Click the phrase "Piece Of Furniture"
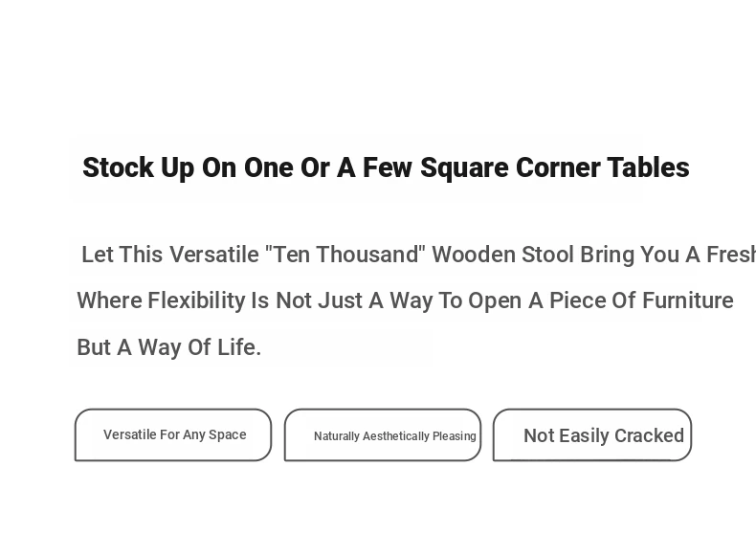This screenshot has height=556, width=756. (641, 300)
